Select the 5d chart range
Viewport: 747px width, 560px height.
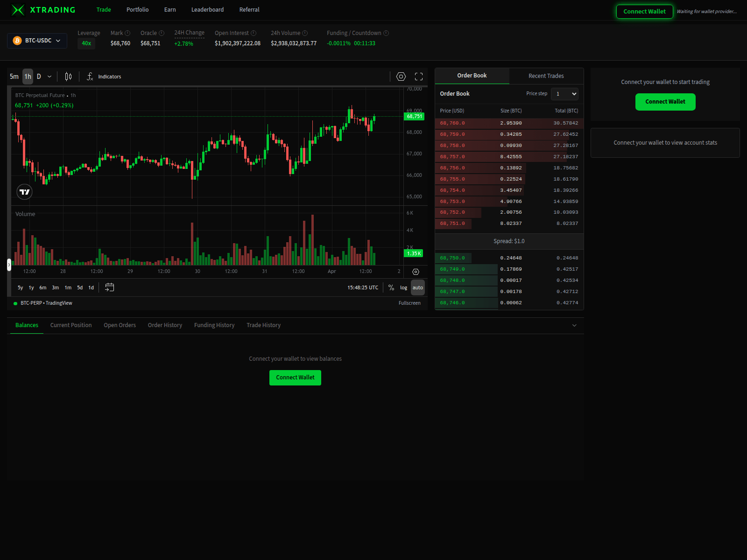point(79,287)
